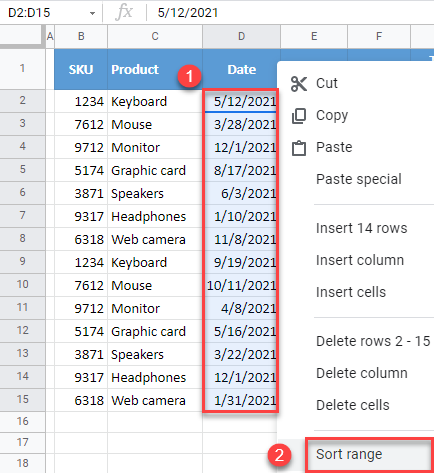Click date cell 4/8/2021
The height and width of the screenshot is (473, 434).
[241, 308]
